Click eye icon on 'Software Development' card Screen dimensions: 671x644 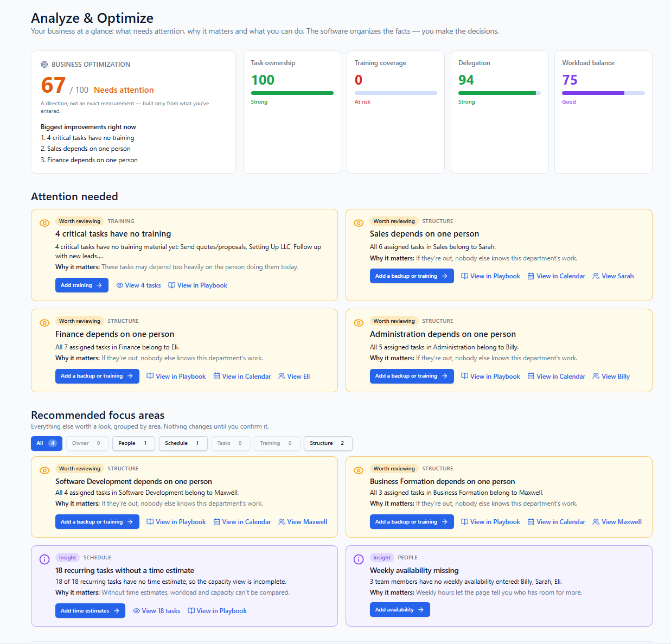pos(45,470)
